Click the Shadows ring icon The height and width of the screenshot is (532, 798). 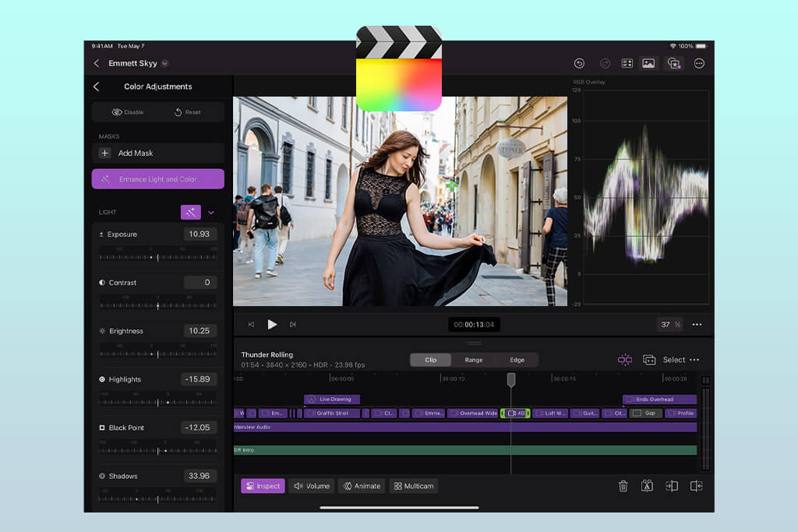pyautogui.click(x=102, y=476)
